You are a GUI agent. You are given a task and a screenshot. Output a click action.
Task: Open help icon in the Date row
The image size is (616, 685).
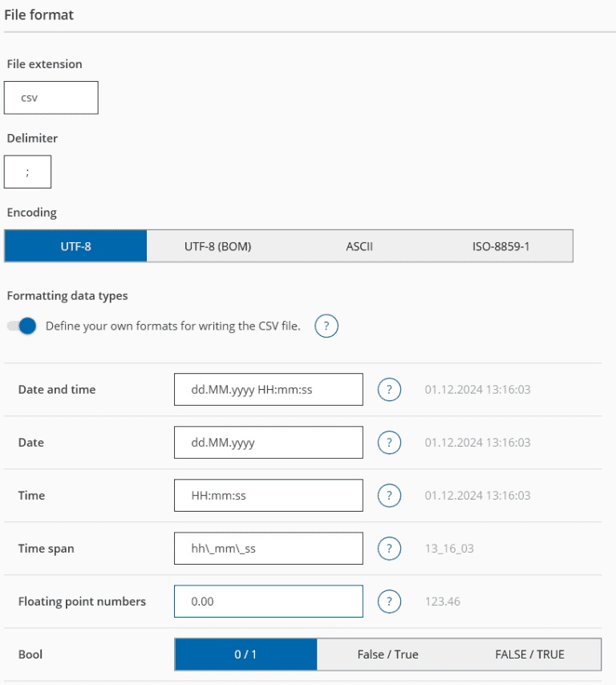click(389, 443)
